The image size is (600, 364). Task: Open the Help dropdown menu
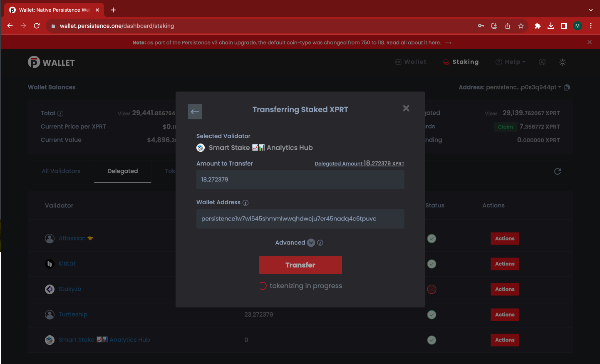(x=511, y=62)
